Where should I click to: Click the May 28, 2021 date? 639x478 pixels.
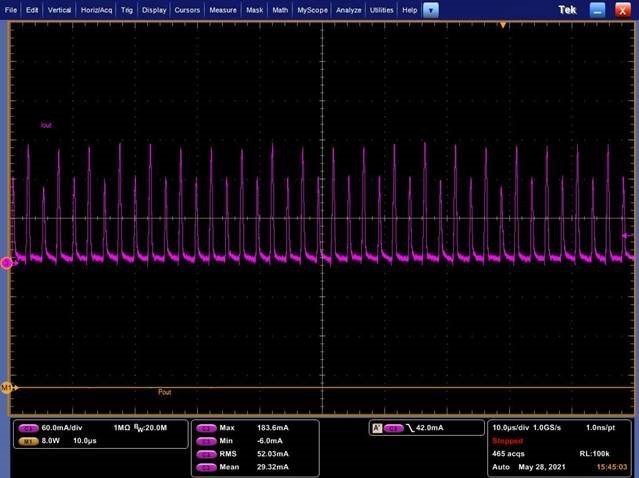(542, 467)
